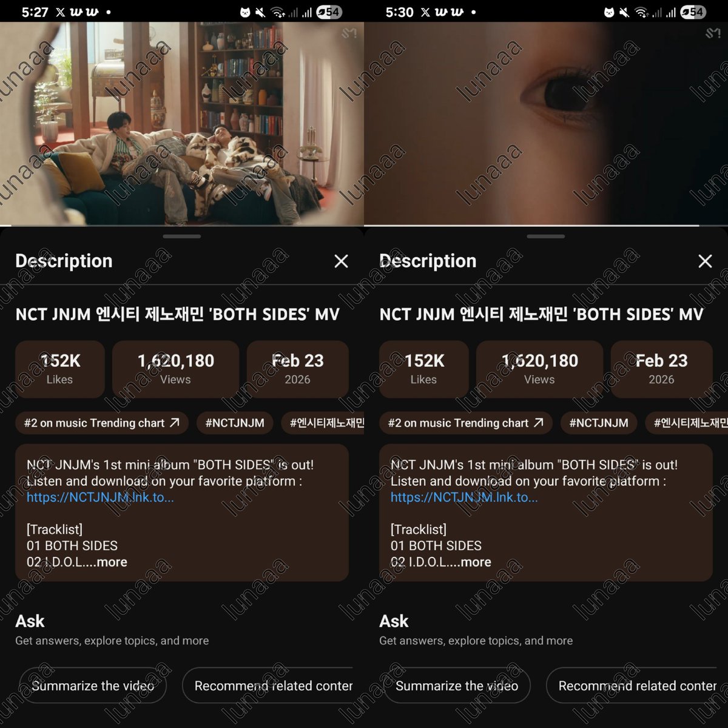Screen dimensions: 728x728
Task: Tap the '01 BOTH SIDES' track line, 5:30 screenshot
Action: coord(436,546)
